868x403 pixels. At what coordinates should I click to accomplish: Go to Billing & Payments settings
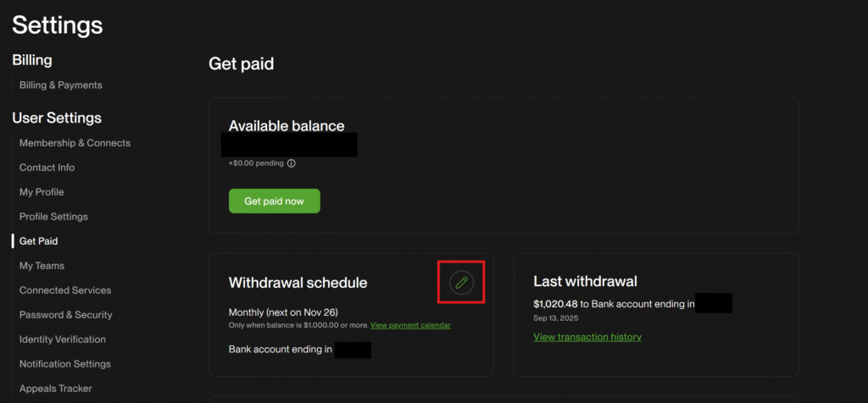pos(60,85)
